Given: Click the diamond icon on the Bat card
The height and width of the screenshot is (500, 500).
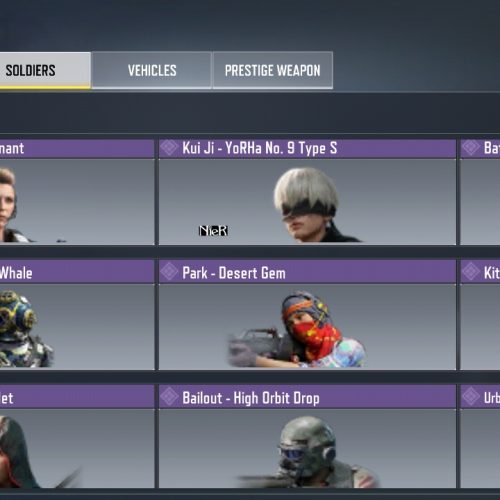Looking at the screenshot, I should tap(471, 148).
